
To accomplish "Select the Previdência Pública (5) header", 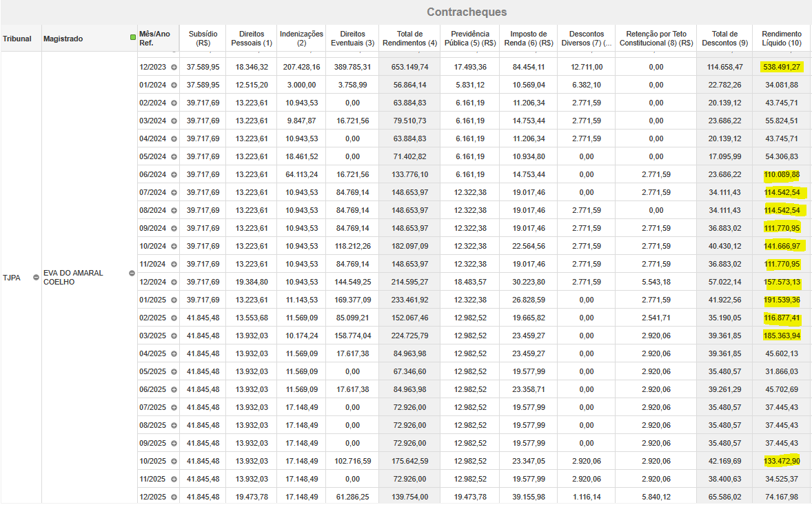I will click(x=470, y=39).
